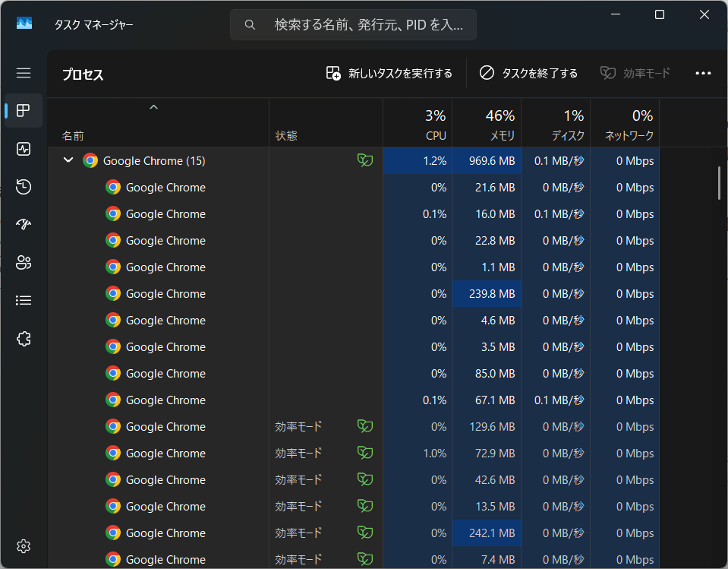728x569 pixels.
Task: Open the Startup apps sidebar icon
Action: tap(24, 225)
